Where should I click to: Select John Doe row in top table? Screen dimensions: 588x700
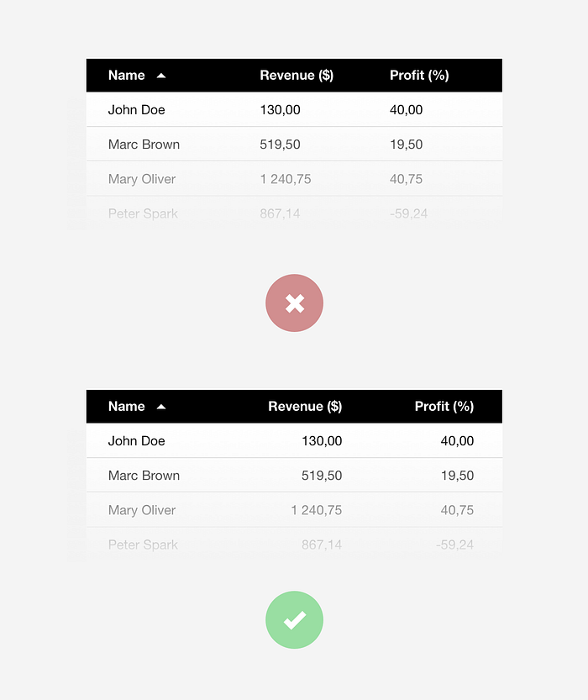(295, 109)
